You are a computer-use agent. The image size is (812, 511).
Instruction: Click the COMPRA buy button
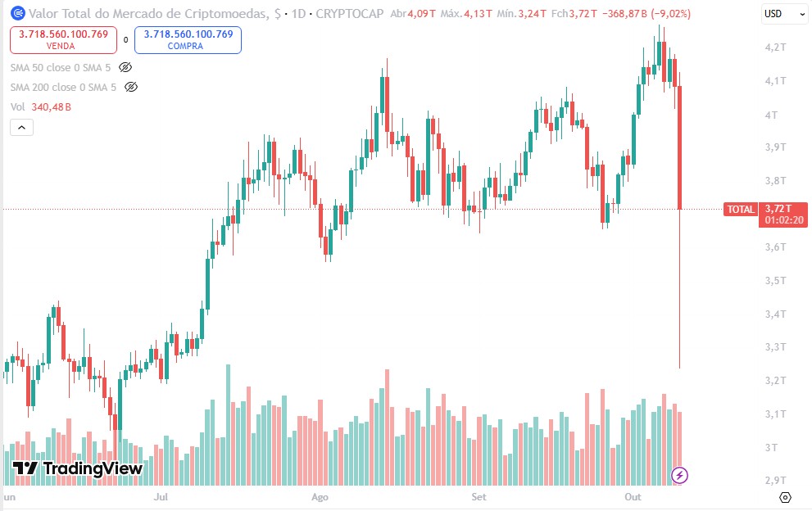188,39
